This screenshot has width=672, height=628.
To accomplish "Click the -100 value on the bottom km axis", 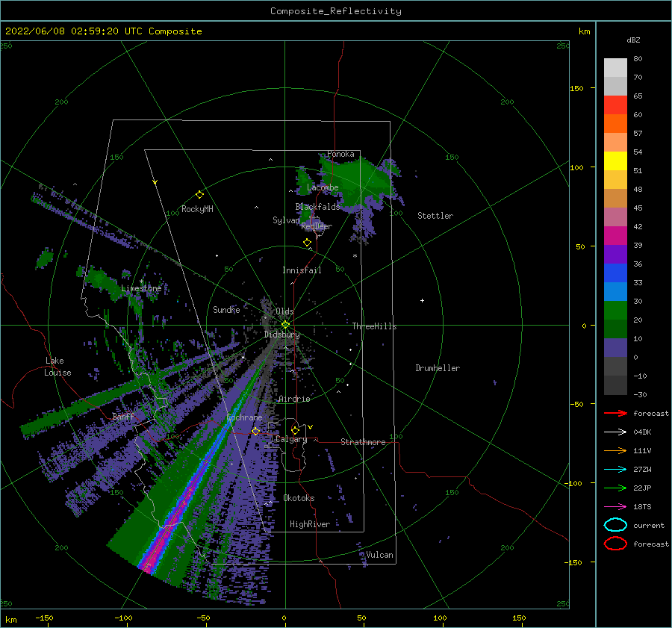I will [x=123, y=618].
